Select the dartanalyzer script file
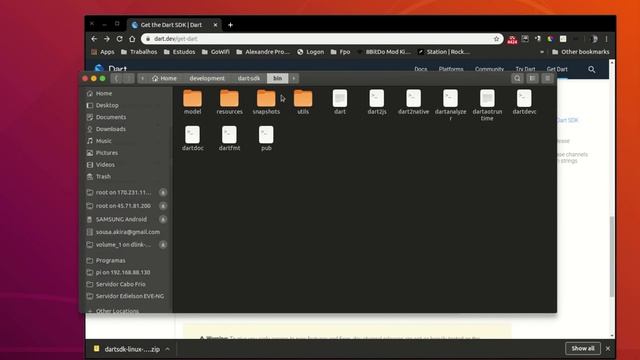640x360 pixels. [x=450, y=105]
